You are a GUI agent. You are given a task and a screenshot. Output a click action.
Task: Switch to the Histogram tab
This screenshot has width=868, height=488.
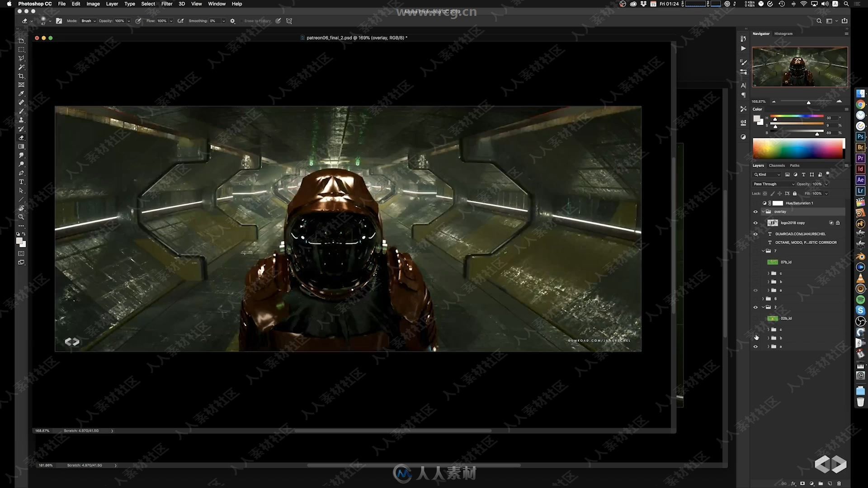point(783,33)
